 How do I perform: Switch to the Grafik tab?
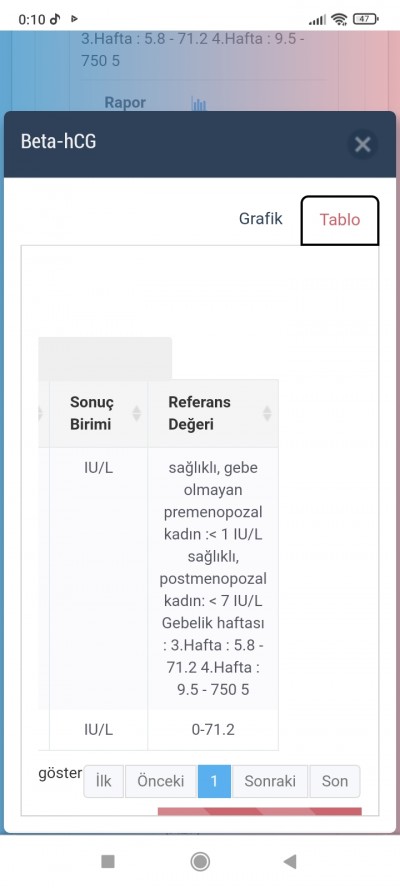point(261,219)
